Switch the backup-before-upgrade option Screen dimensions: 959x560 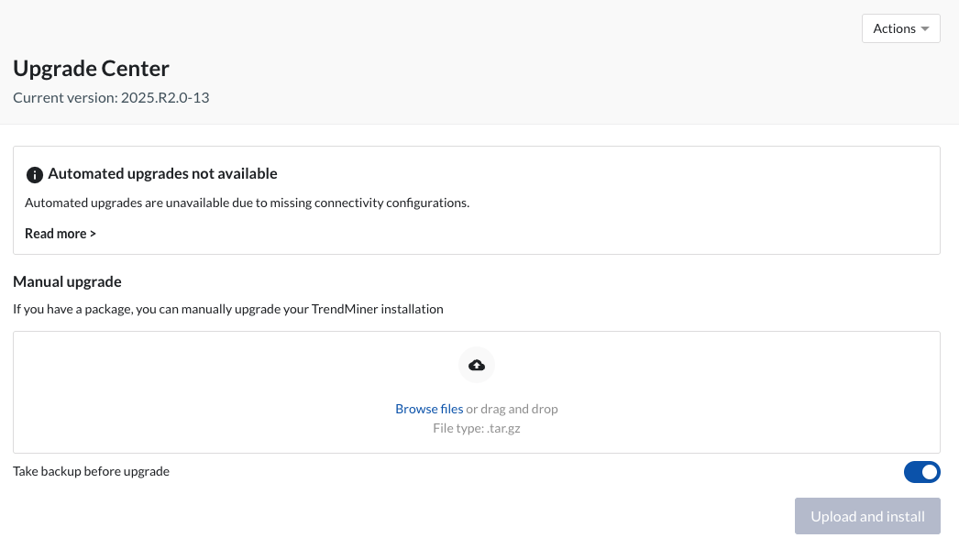[922, 471]
